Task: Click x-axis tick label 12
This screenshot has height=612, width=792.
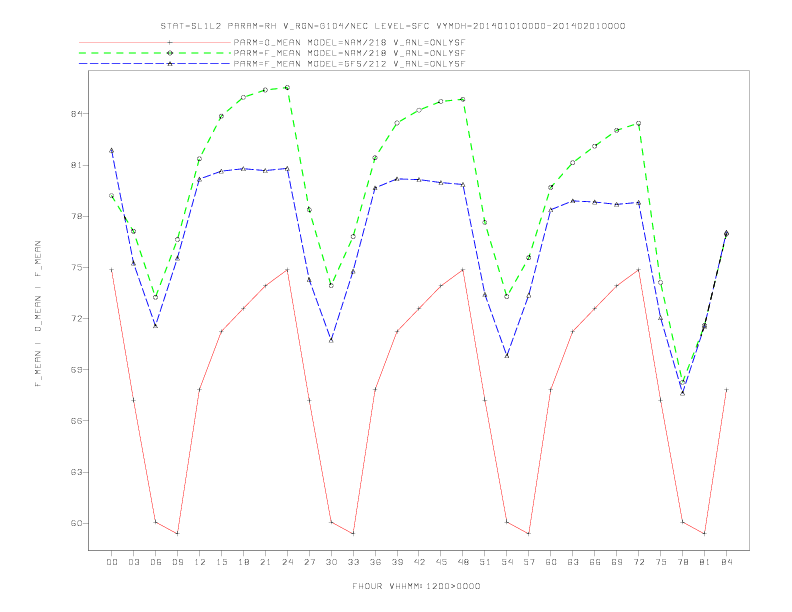Action: coord(200,562)
